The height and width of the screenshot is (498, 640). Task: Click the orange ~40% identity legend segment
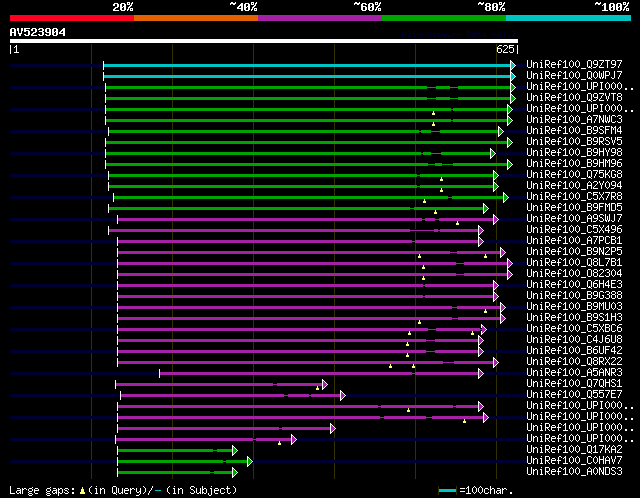coord(196,18)
